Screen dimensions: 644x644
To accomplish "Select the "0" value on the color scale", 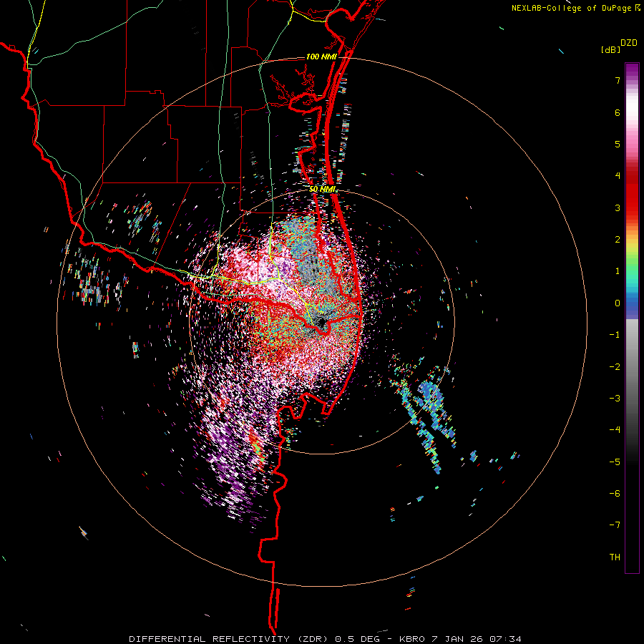I will coord(618,303).
